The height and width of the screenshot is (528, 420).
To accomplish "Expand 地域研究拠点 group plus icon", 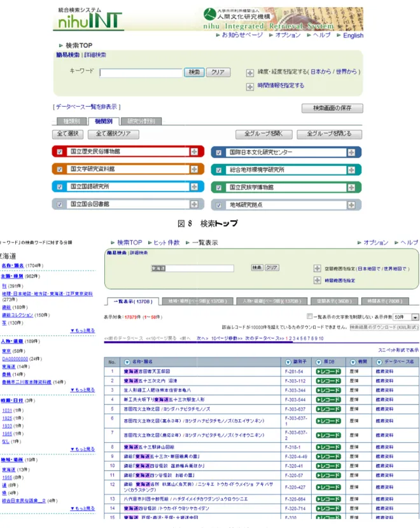I will (x=351, y=205).
